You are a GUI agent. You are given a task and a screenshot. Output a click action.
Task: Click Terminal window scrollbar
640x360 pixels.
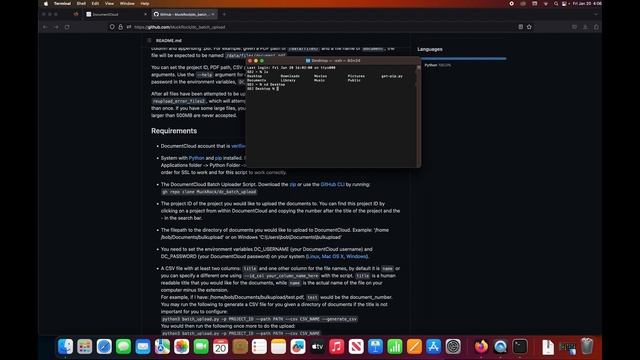pos(418,115)
